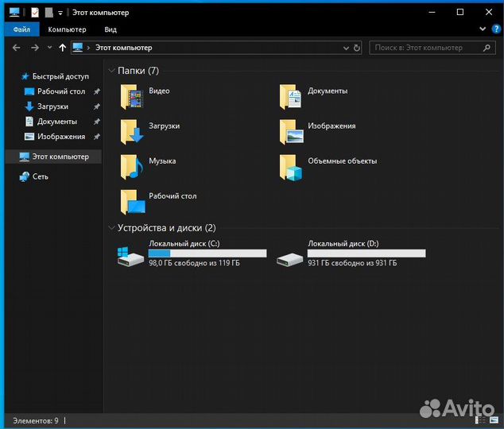This screenshot has height=429, width=504.
Task: Click the help question mark icon
Action: (x=494, y=29)
